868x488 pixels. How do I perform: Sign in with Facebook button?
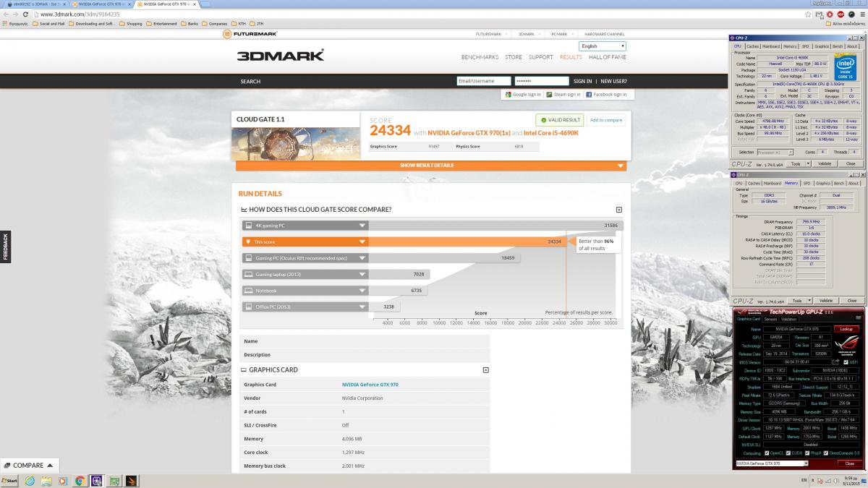tap(605, 94)
